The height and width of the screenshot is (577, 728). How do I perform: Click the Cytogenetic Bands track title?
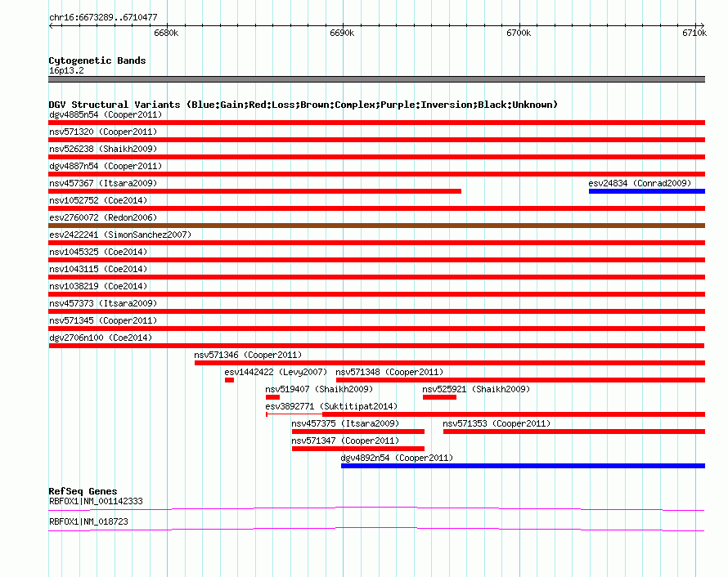(97, 60)
